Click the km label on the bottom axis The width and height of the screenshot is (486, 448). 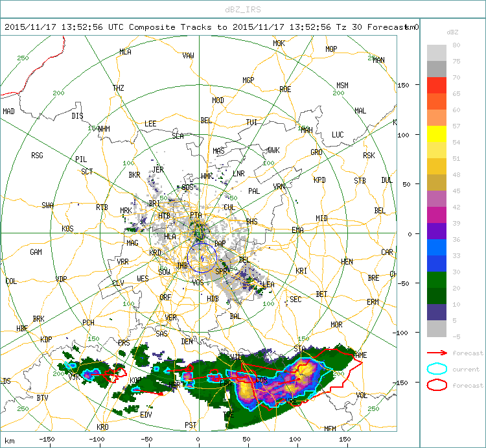pyautogui.click(x=10, y=441)
